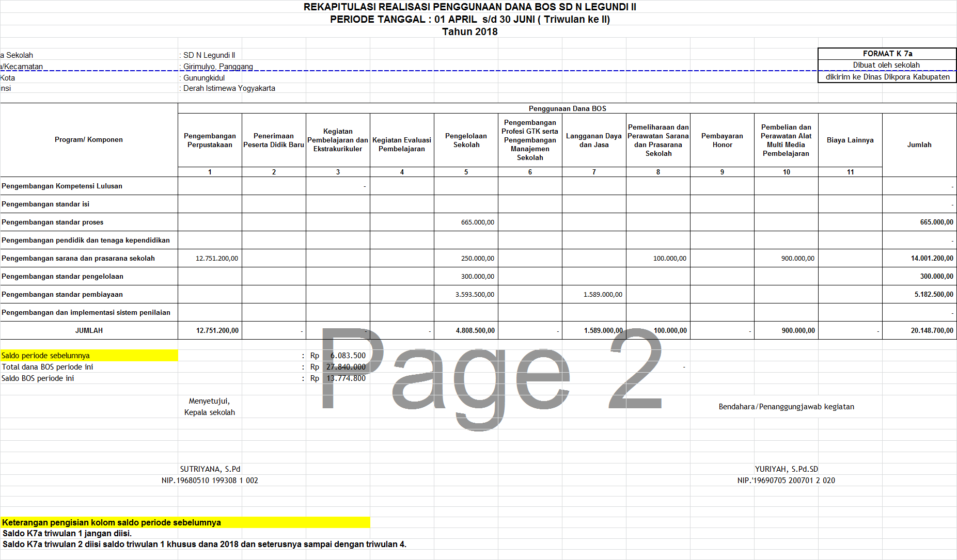
Task: Select the 3.593.500,00 cell
Action: (466, 294)
